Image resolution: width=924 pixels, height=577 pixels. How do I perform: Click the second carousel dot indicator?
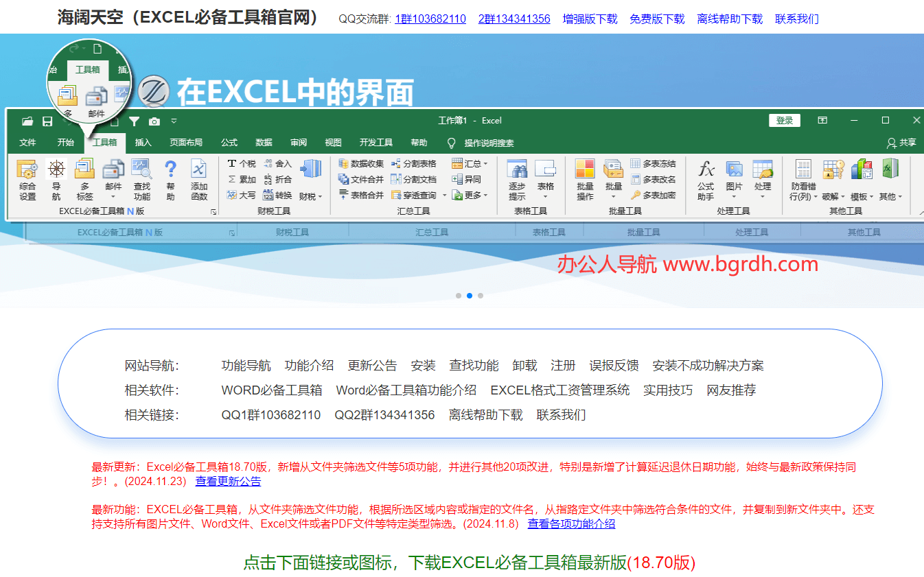coord(470,296)
